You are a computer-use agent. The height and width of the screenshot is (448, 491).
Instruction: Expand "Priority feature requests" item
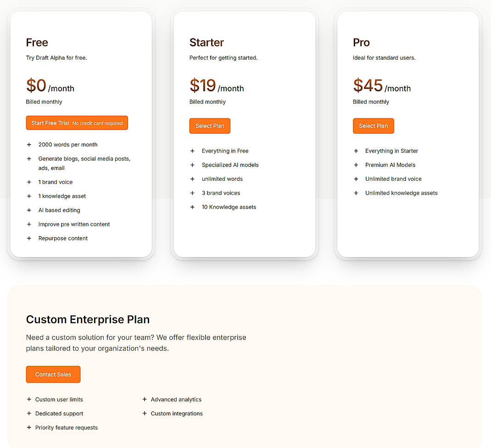(29, 427)
